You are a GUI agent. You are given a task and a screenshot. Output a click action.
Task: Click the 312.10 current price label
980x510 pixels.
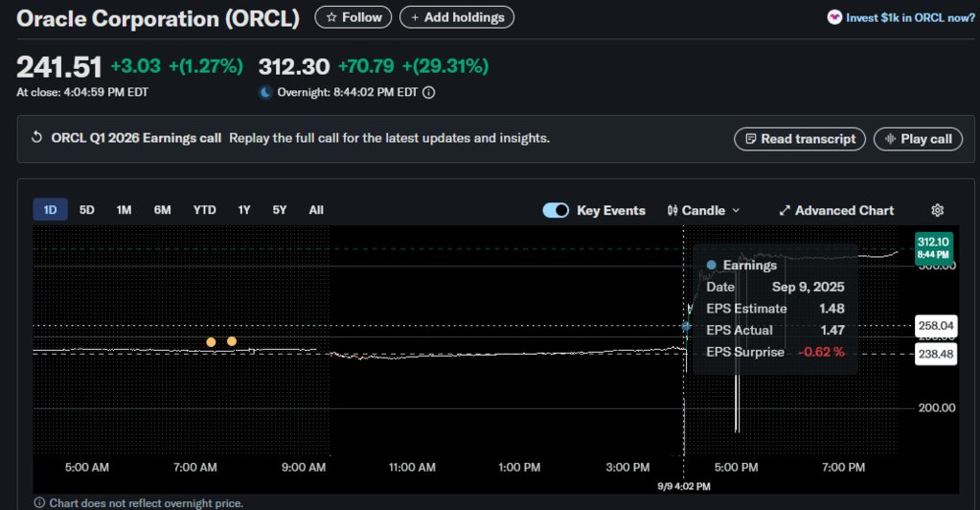point(934,247)
